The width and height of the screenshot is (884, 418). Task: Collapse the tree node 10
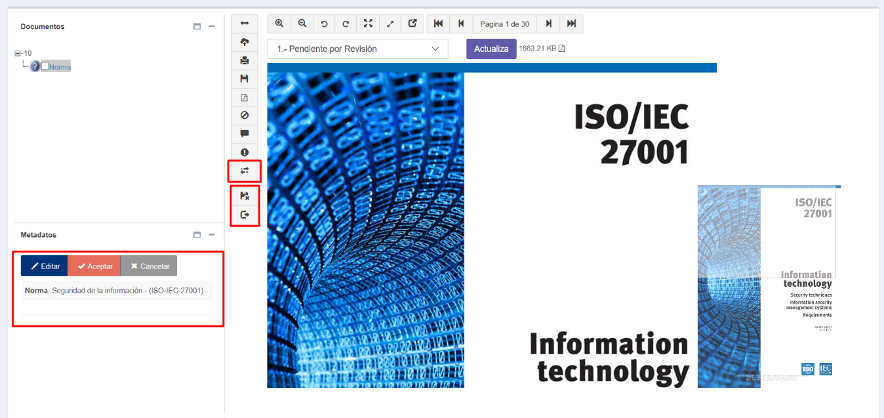[18, 54]
